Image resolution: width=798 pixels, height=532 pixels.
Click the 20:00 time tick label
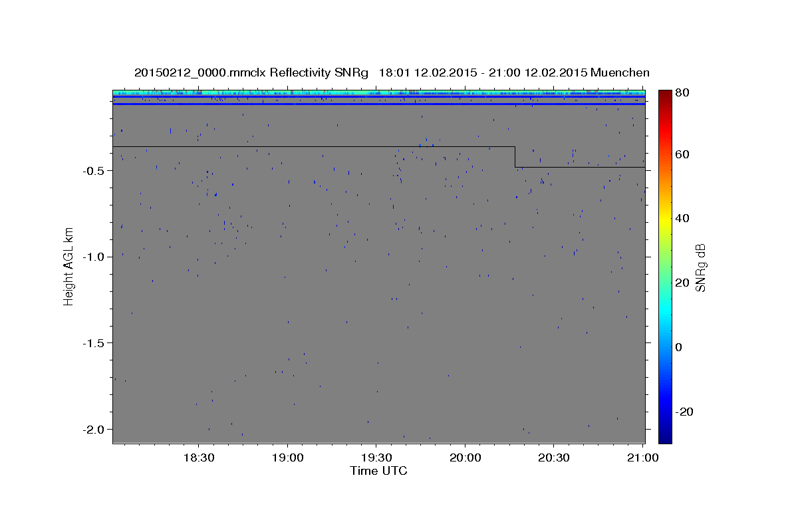465,459
